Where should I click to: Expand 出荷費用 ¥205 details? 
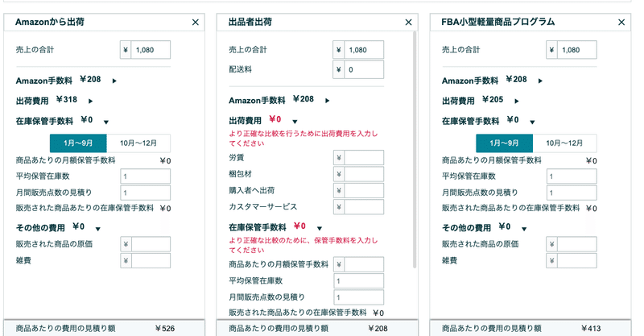tap(517, 101)
